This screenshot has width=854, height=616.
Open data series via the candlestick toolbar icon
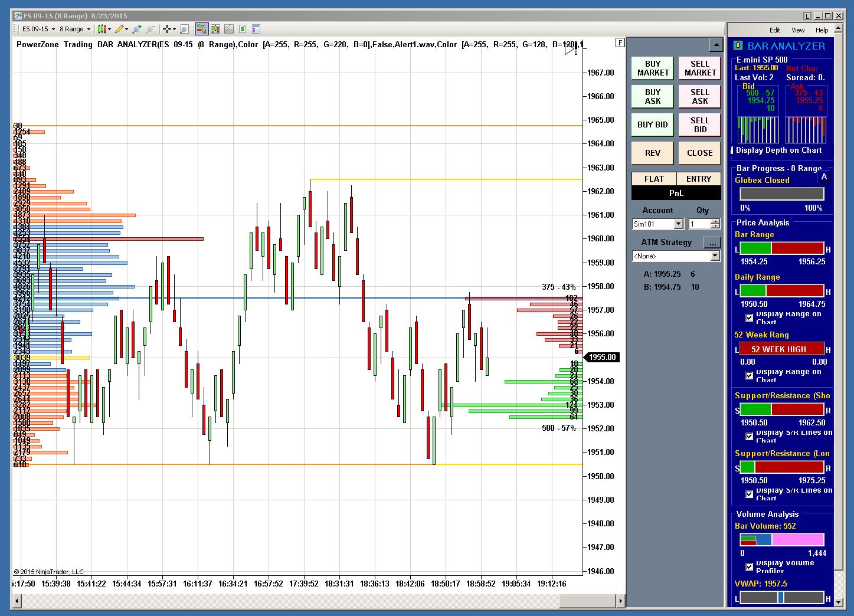(x=215, y=29)
